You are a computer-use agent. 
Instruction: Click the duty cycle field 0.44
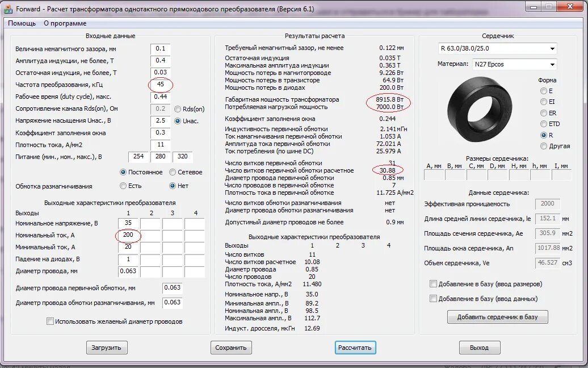[x=161, y=97]
